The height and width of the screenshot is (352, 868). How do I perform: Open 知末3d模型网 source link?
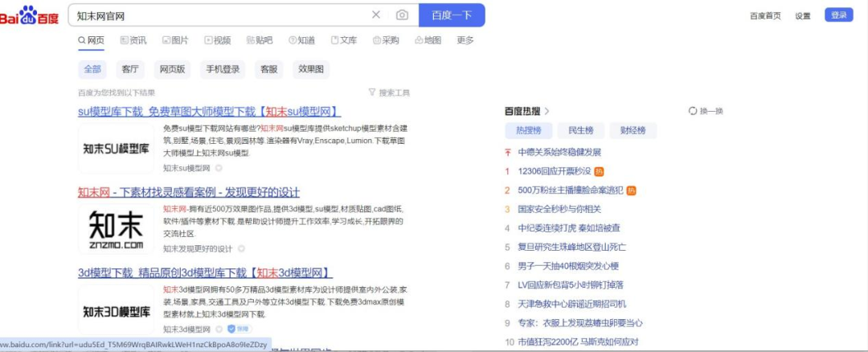click(186, 329)
